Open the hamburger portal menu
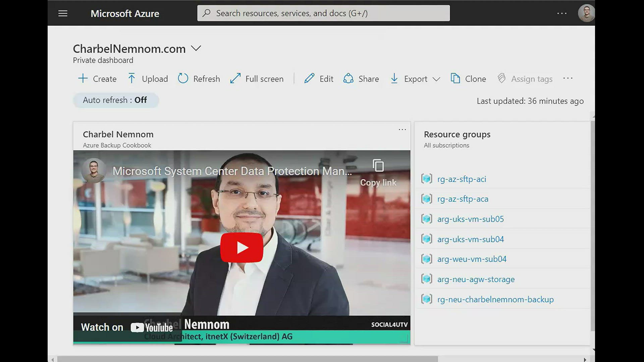 [63, 13]
